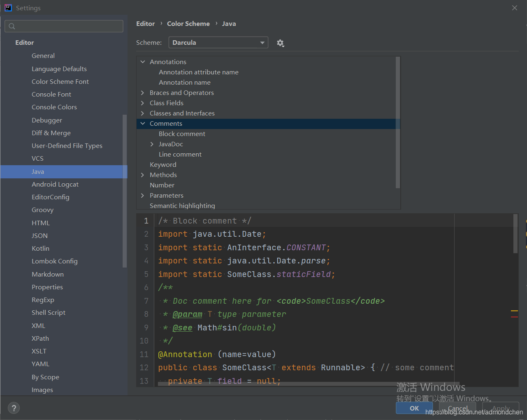Select Line comment entry
This screenshot has width=527, height=420.
coord(180,154)
